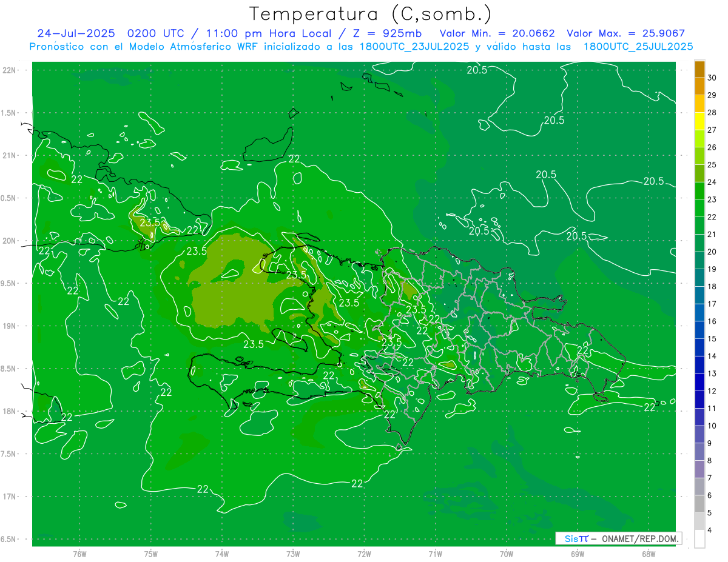Pick the blue legend band between 14 and 15
This screenshot has width=728, height=562.
point(699,347)
